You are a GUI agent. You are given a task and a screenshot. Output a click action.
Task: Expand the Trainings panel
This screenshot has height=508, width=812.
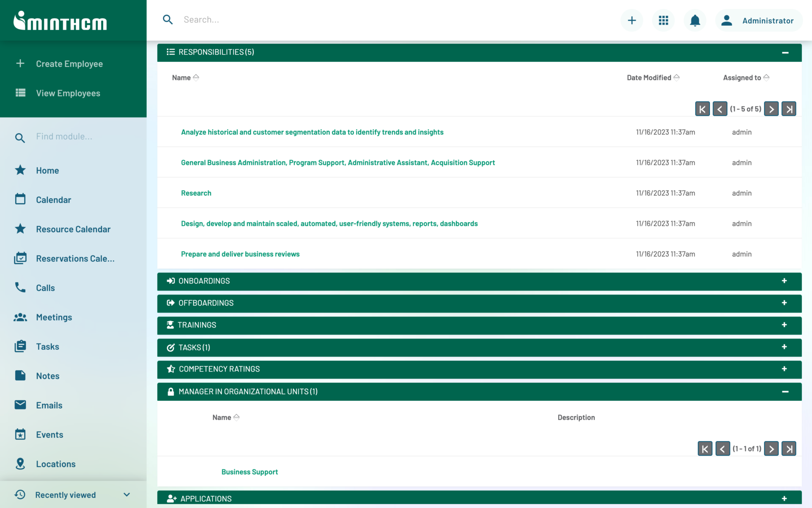[784, 325]
